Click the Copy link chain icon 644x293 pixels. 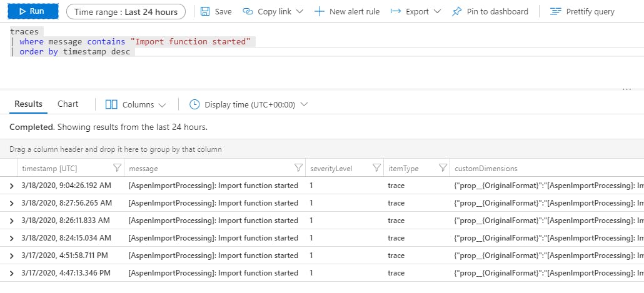click(x=248, y=12)
